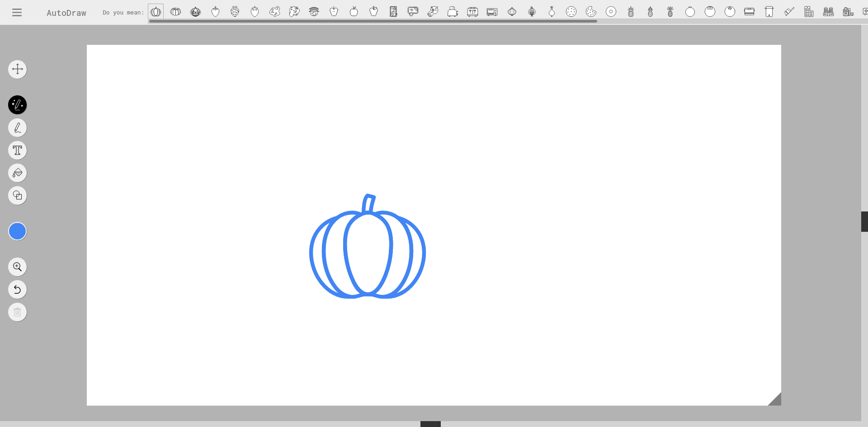The width and height of the screenshot is (868, 427).
Task: Choose the seeded strawberry suggestion
Action: click(x=235, y=12)
